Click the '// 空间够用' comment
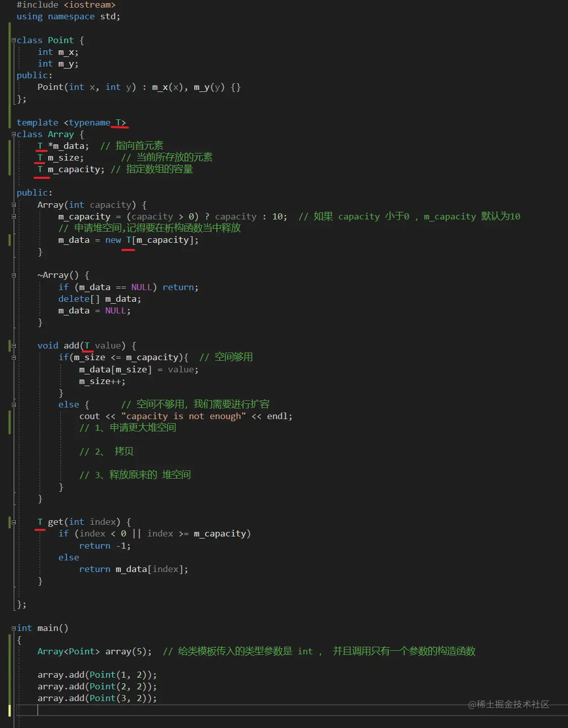Image resolution: width=568 pixels, height=728 pixels. click(x=226, y=357)
